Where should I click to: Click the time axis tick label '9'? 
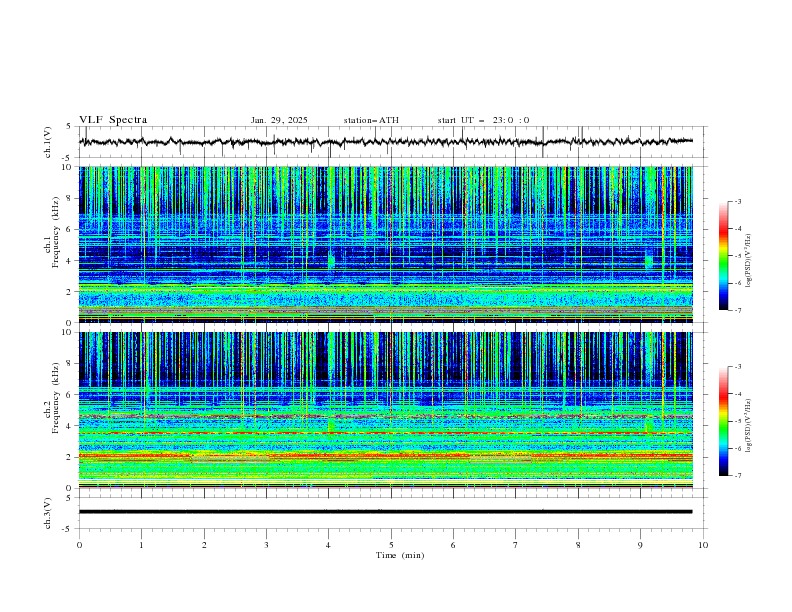click(x=640, y=545)
